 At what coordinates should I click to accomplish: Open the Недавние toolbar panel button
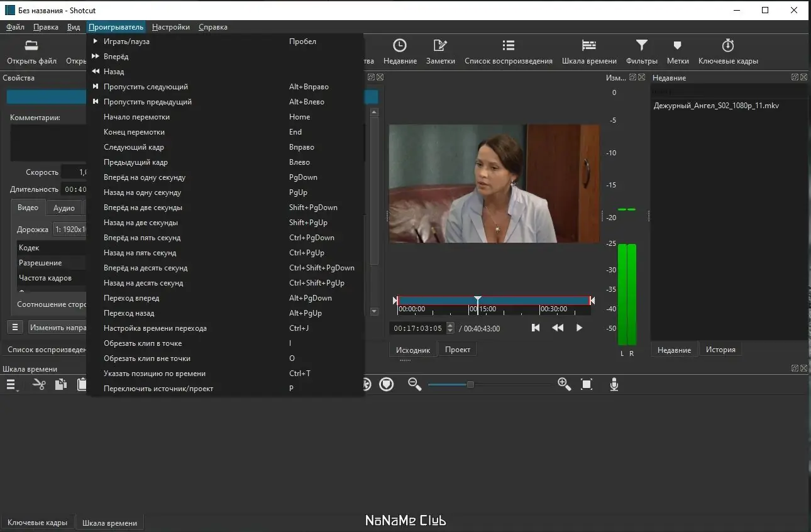pyautogui.click(x=400, y=52)
